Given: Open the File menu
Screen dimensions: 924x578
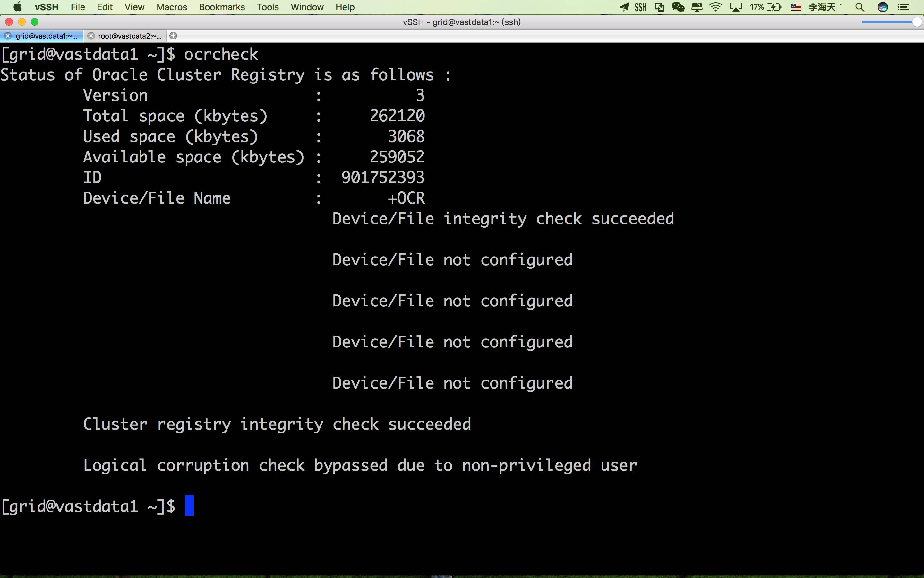Looking at the screenshot, I should click(x=78, y=7).
